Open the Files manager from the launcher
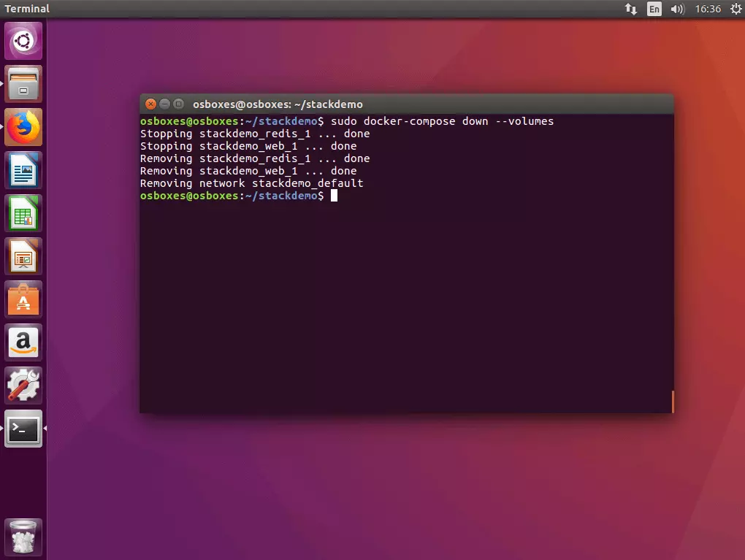 coord(23,84)
